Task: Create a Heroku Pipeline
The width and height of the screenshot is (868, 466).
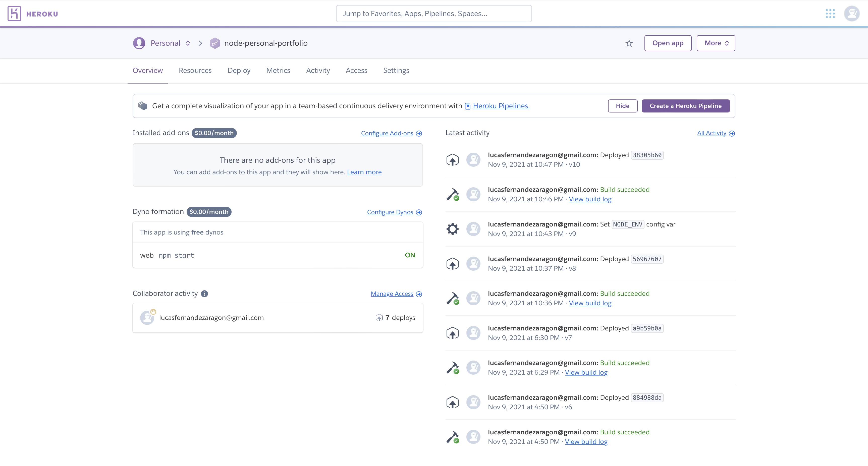Action: pos(685,105)
